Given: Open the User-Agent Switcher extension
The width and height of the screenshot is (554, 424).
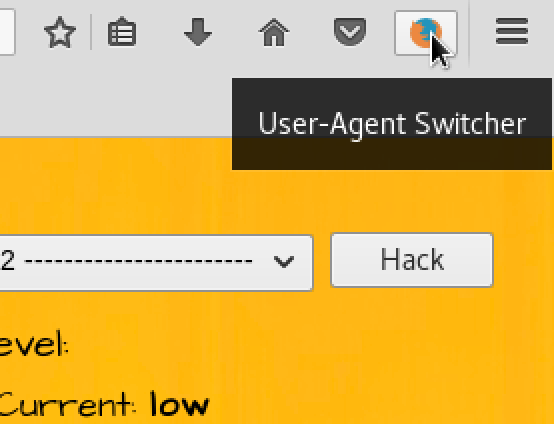Looking at the screenshot, I should [x=426, y=33].
